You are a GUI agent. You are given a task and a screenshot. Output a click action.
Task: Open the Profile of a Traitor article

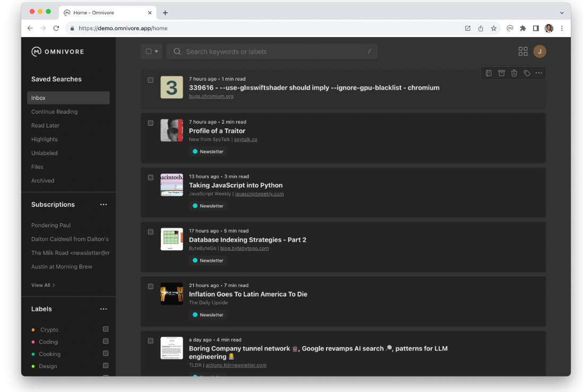click(x=217, y=131)
